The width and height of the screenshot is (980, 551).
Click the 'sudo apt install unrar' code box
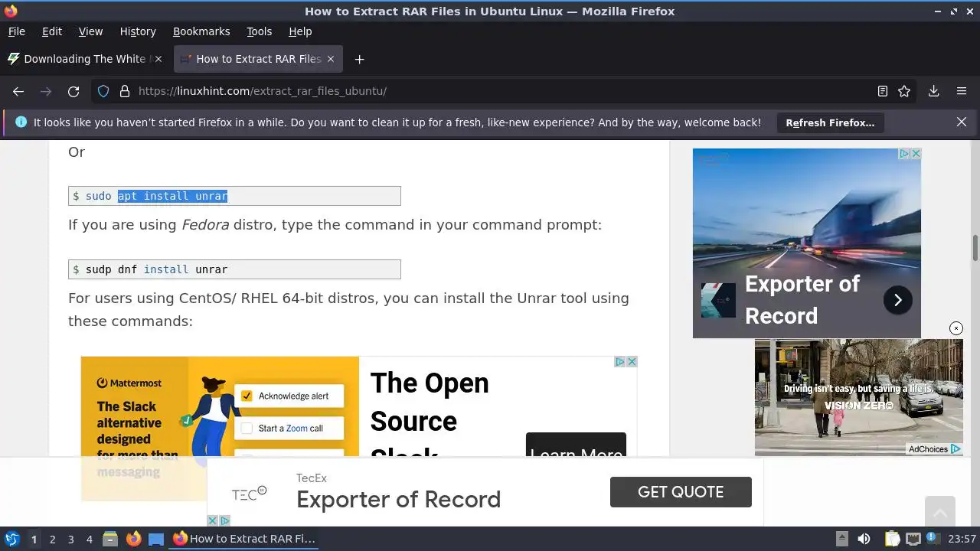click(234, 196)
